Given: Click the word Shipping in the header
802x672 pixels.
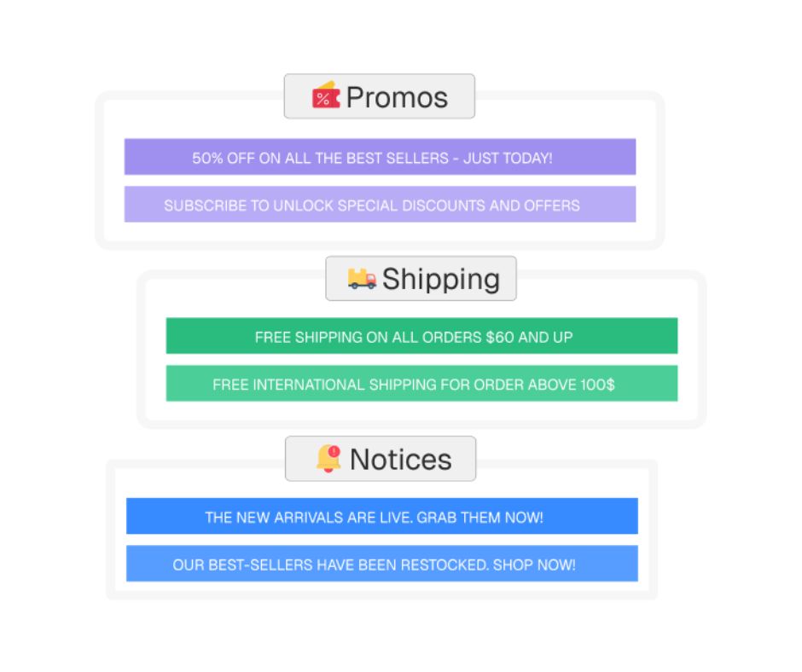Looking at the screenshot, I should 441,280.
